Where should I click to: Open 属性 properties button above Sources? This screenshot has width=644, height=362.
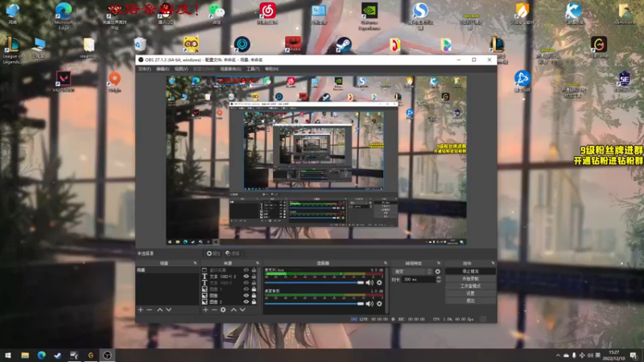(x=213, y=253)
